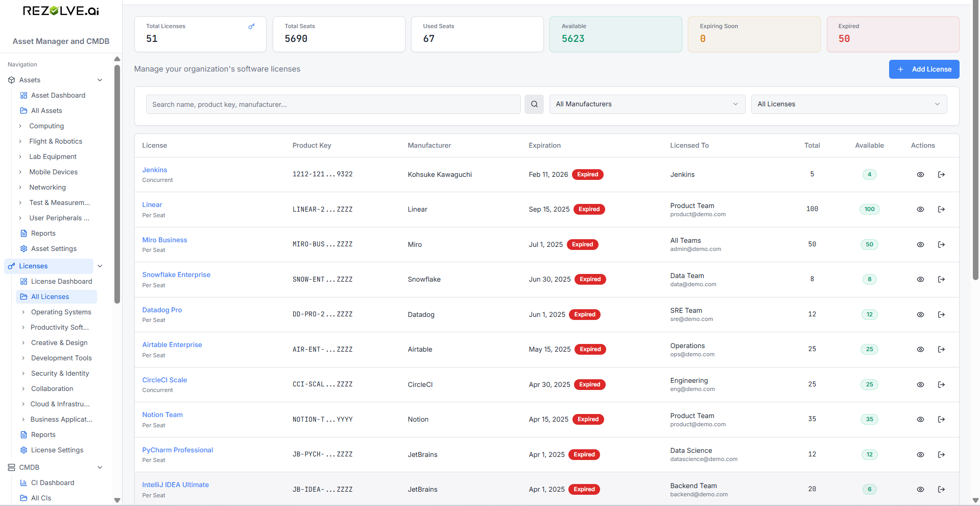Click the sidebar navigation scrollbar
This screenshot has width=980, height=506.
[x=117, y=184]
